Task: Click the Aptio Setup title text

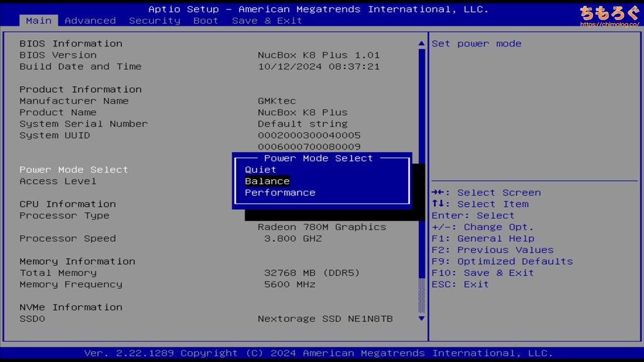Action: pos(318,9)
